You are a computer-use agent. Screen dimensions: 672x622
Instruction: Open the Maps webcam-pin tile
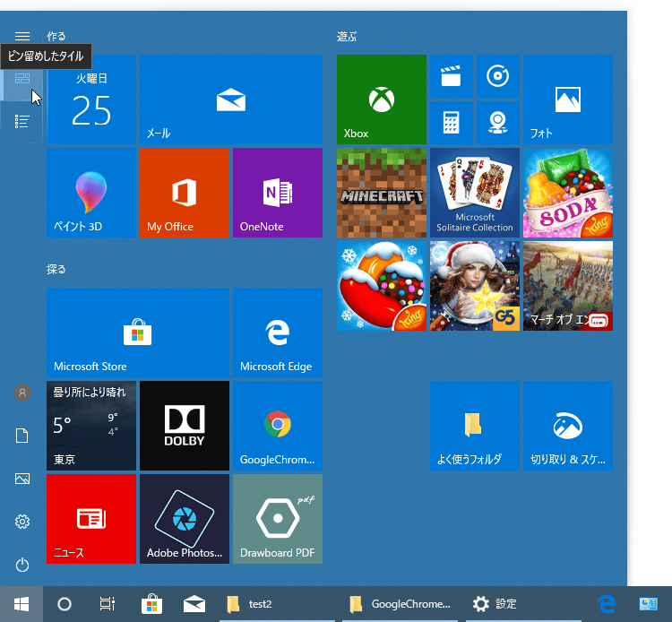tap(498, 123)
